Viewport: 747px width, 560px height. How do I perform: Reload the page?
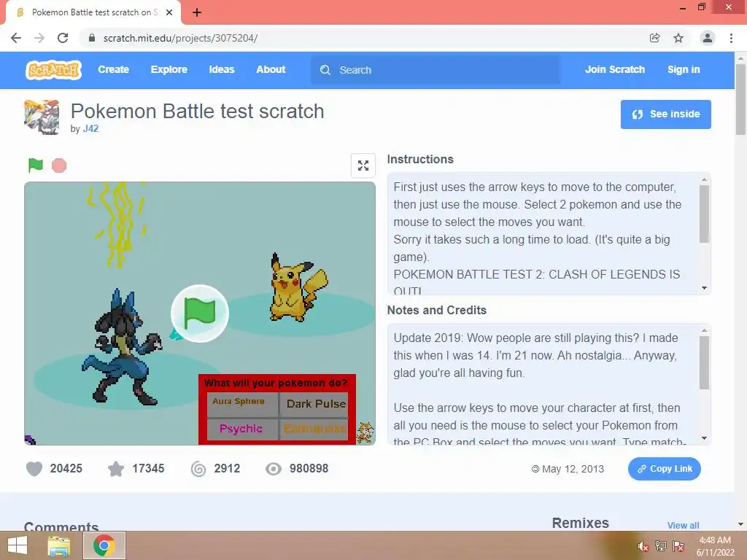[63, 38]
